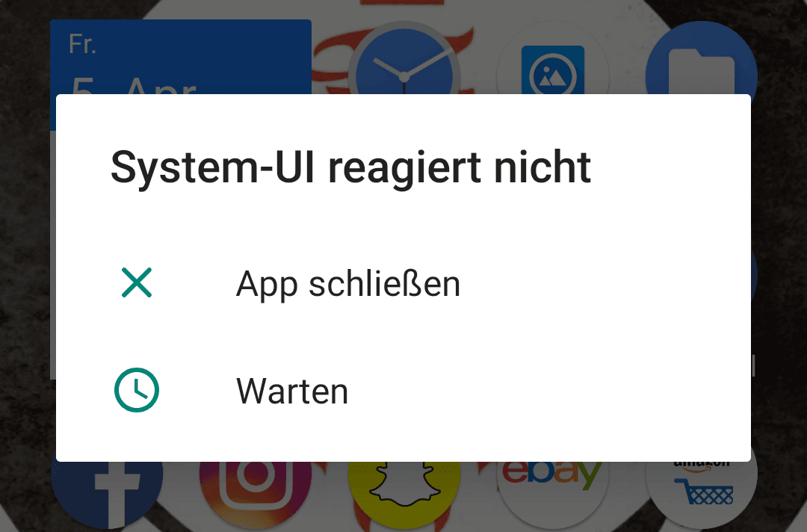This screenshot has width=807, height=532.
Task: Tap the dialog title System-UI reagiert nicht
Action: tap(350, 167)
